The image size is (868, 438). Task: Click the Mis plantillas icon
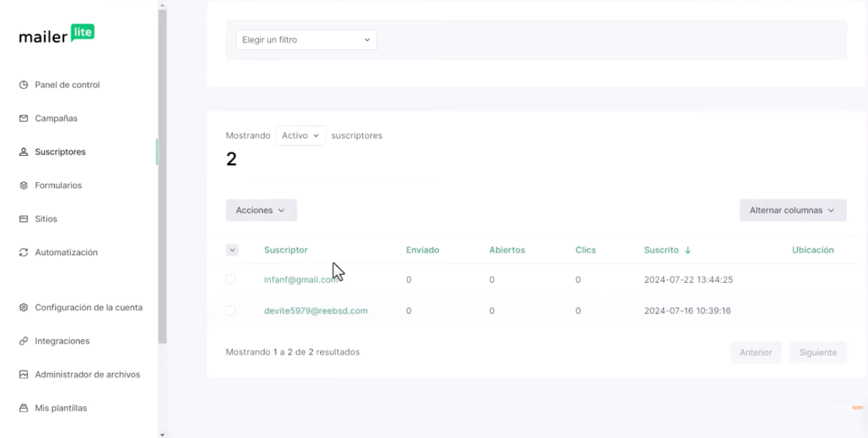point(23,408)
